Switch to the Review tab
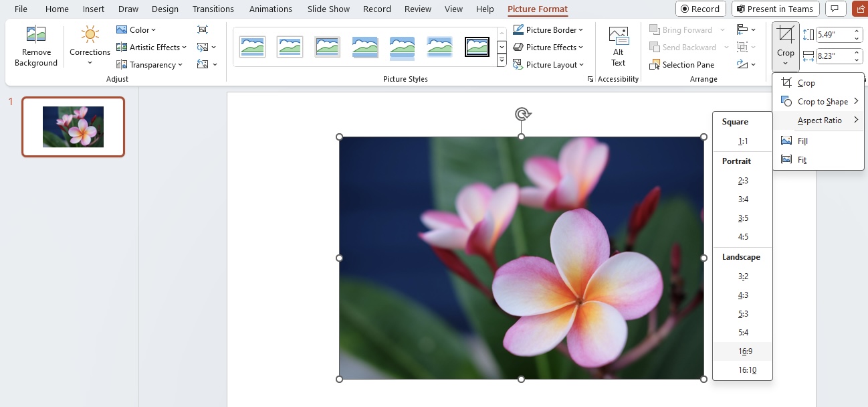This screenshot has height=407, width=868. (418, 9)
